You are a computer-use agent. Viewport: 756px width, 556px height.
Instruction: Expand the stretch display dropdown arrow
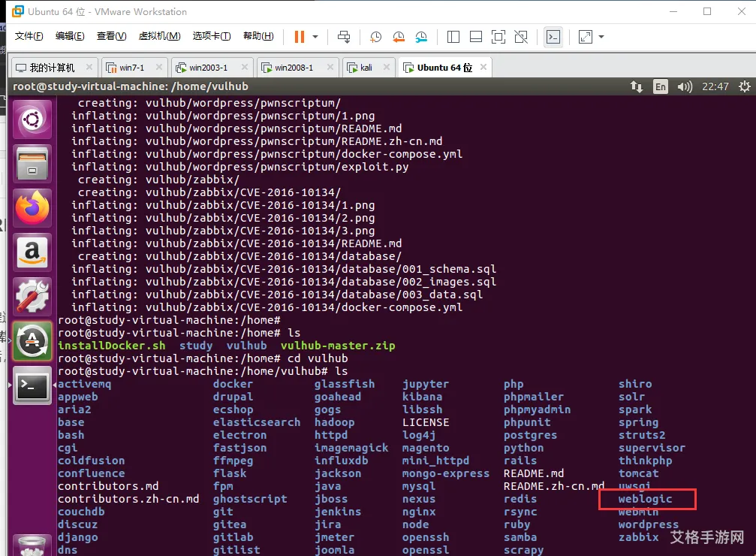click(601, 37)
